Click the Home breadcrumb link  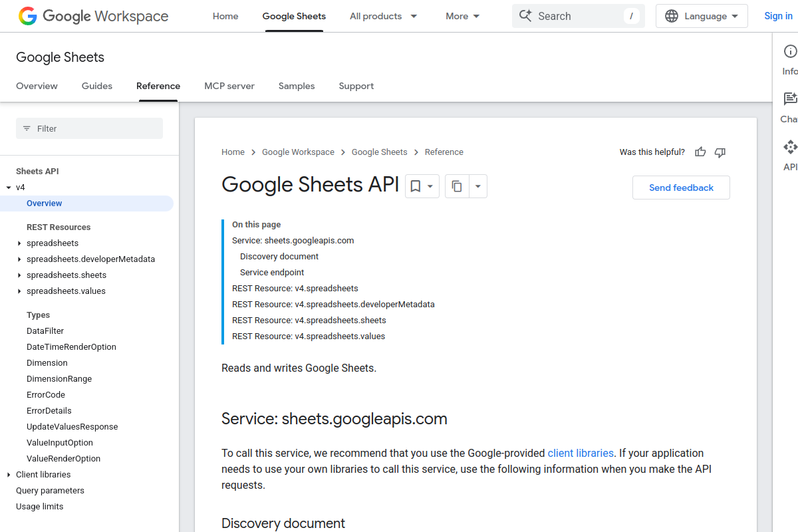tap(233, 152)
